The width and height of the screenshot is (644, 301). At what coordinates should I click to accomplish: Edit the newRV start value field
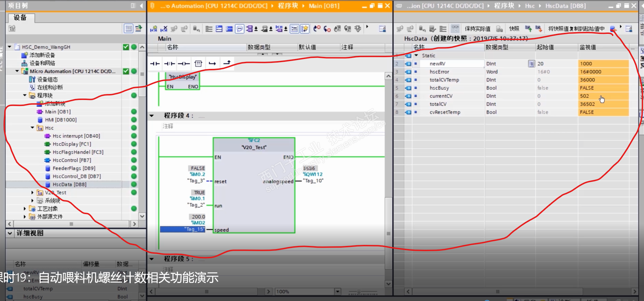point(556,64)
